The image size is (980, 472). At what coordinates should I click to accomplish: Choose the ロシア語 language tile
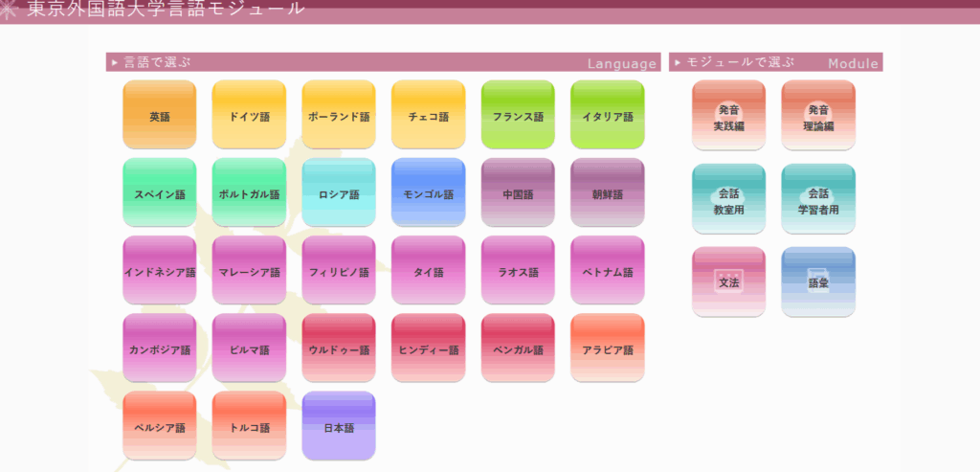[339, 191]
